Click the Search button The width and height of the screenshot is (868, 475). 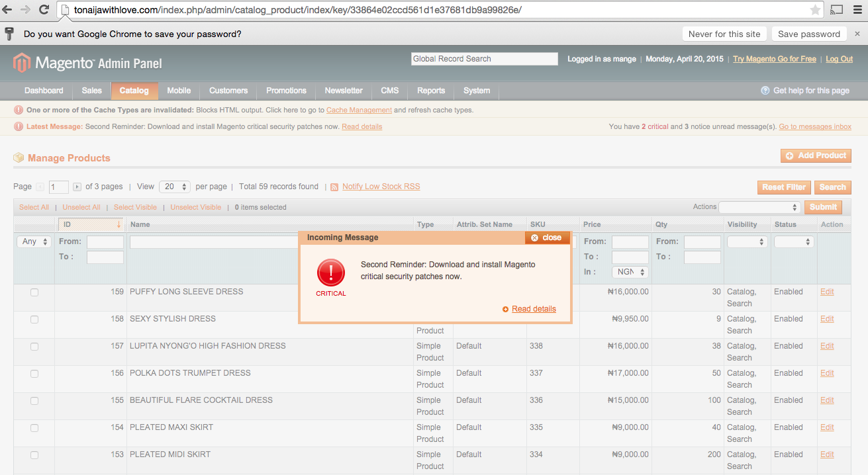833,187
